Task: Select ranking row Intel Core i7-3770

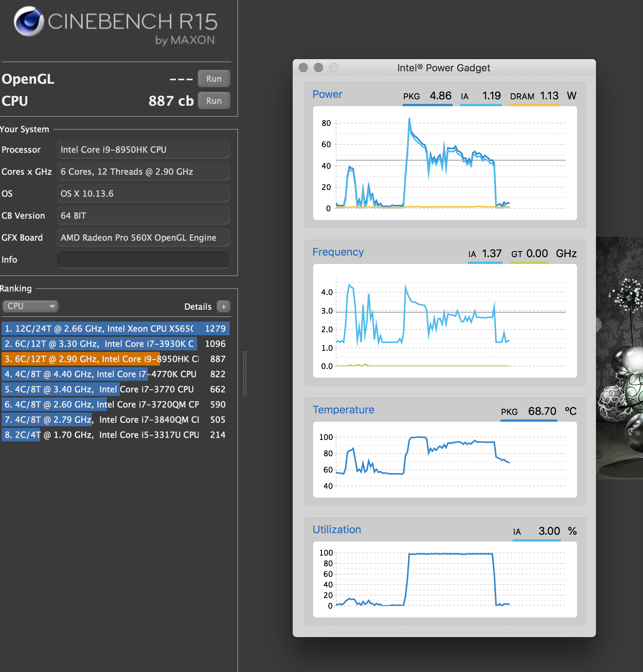Action: 116,389
